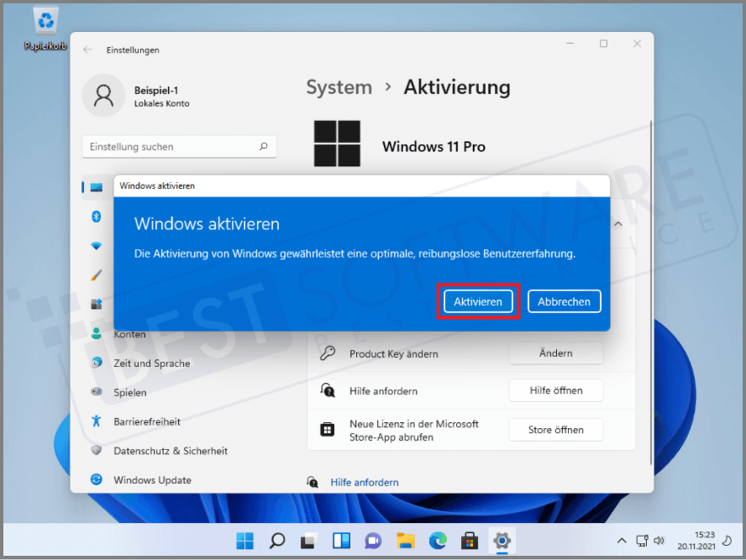The width and height of the screenshot is (746, 560).
Task: Click the Datenschutz & Sicherheit shield icon
Action: [97, 451]
